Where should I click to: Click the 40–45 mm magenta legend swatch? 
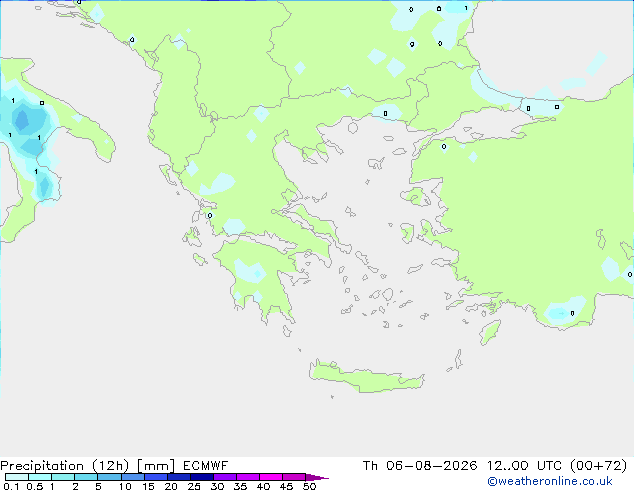[271, 477]
